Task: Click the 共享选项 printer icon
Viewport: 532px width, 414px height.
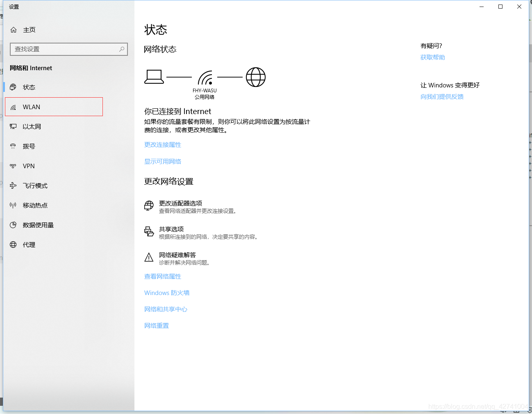Action: click(x=149, y=232)
